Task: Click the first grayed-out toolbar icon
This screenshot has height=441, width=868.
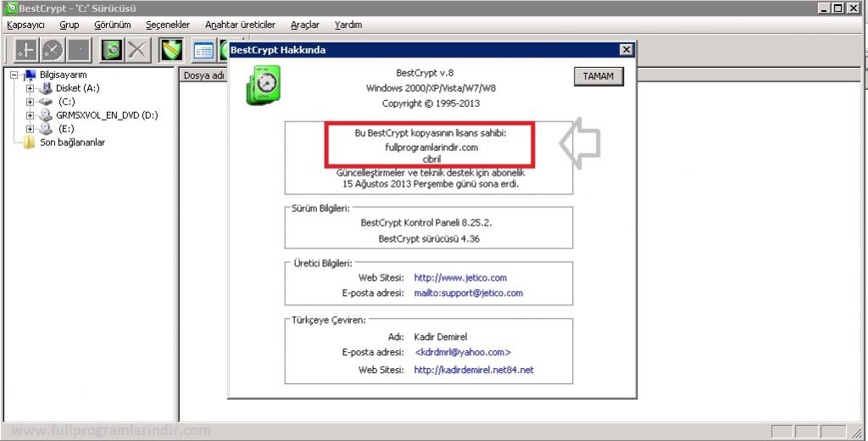Action: point(25,50)
